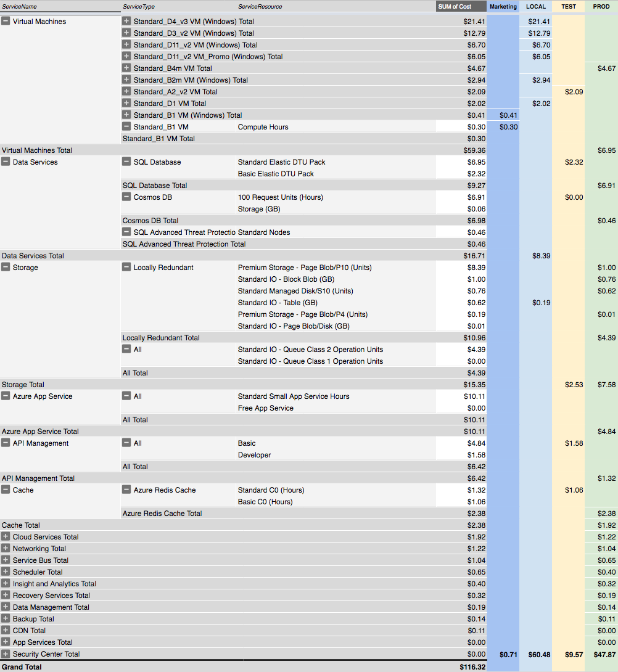Expand the Backup Total row
This screenshot has width=618, height=672.
tap(6, 618)
